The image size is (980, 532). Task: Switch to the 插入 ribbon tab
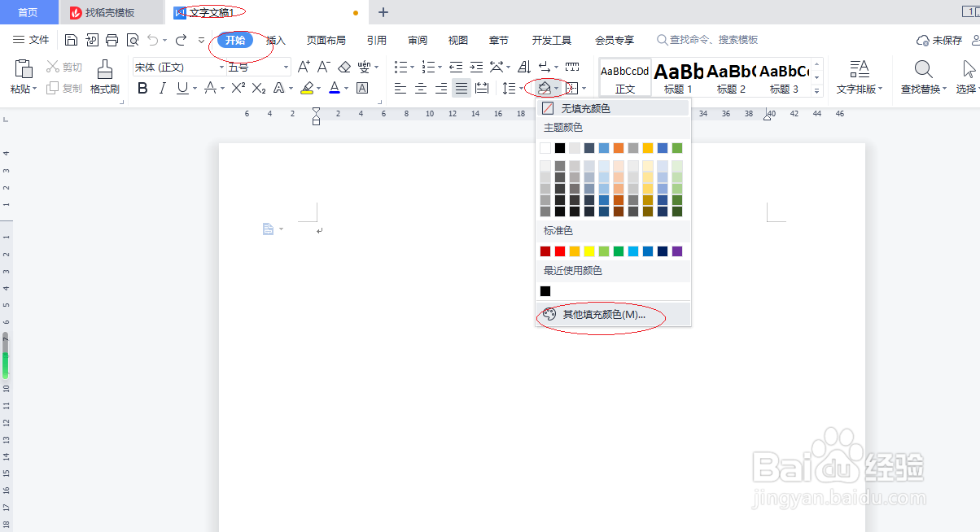[275, 39]
